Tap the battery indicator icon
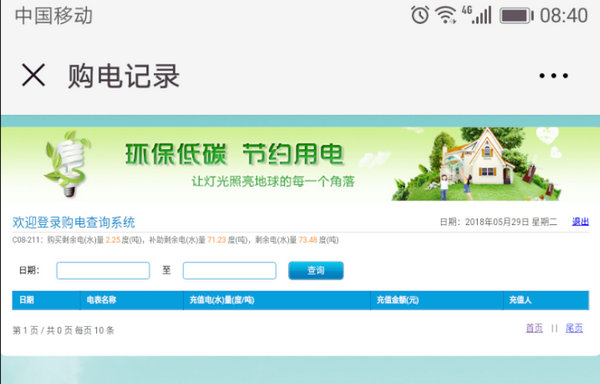Image resolution: width=600 pixels, height=384 pixels. [516, 16]
